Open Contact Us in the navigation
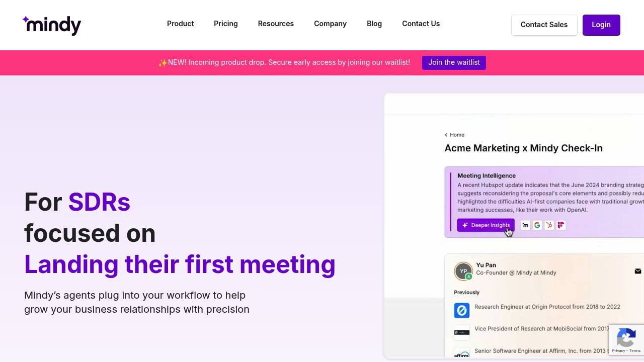The height and width of the screenshot is (362, 644). (421, 24)
